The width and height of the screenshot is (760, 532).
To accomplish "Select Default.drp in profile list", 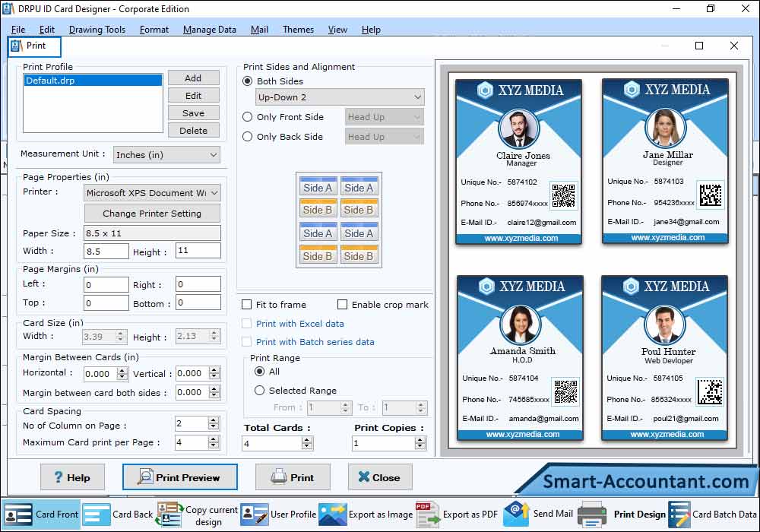I will tap(93, 81).
